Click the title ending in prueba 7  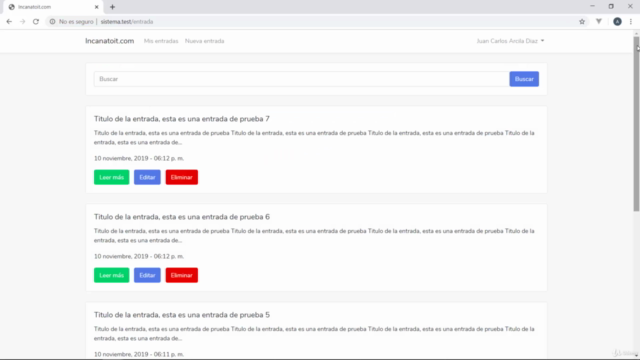[182, 119]
